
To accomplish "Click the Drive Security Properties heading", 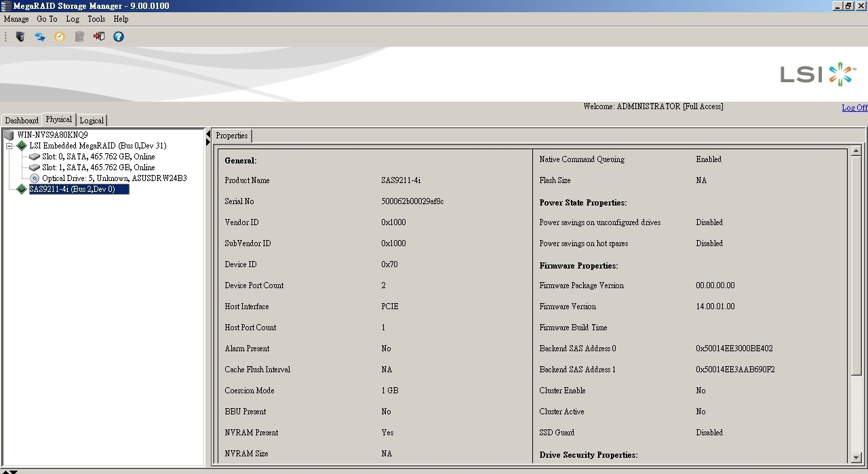I will tap(589, 455).
